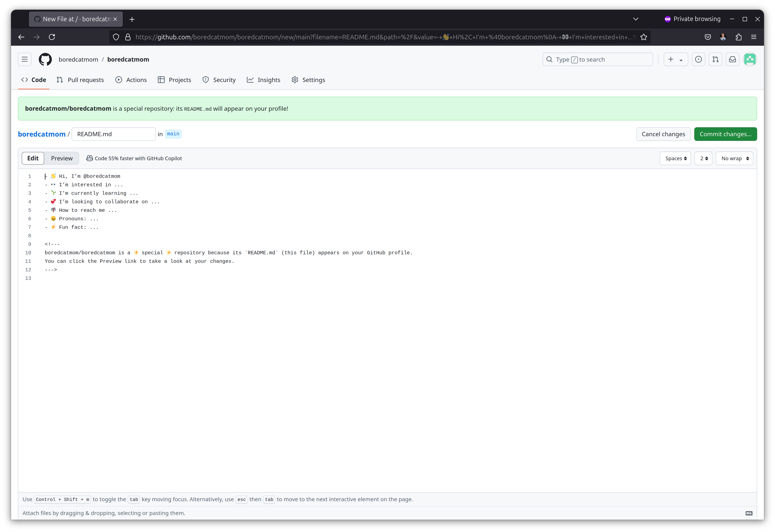Click the forward navigation arrow

pos(37,37)
